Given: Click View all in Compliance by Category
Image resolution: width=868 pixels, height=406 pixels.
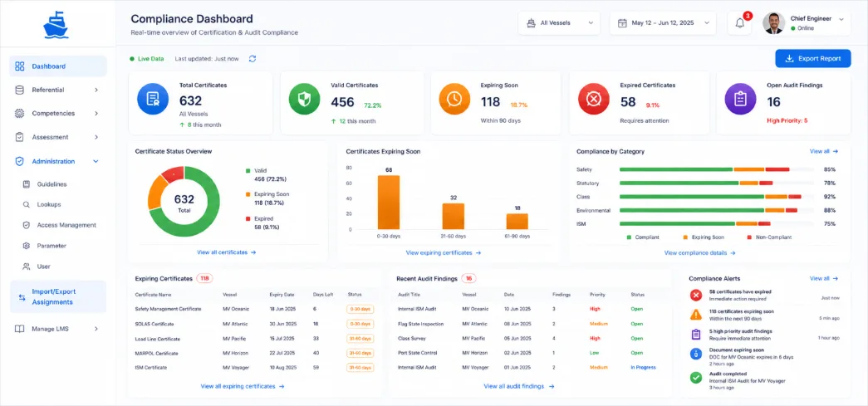Looking at the screenshot, I should click(824, 151).
